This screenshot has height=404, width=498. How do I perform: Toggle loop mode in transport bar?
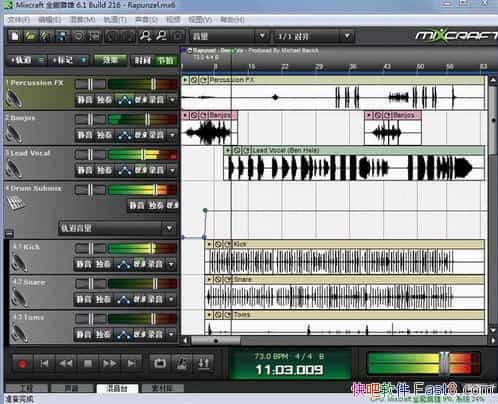click(x=160, y=363)
